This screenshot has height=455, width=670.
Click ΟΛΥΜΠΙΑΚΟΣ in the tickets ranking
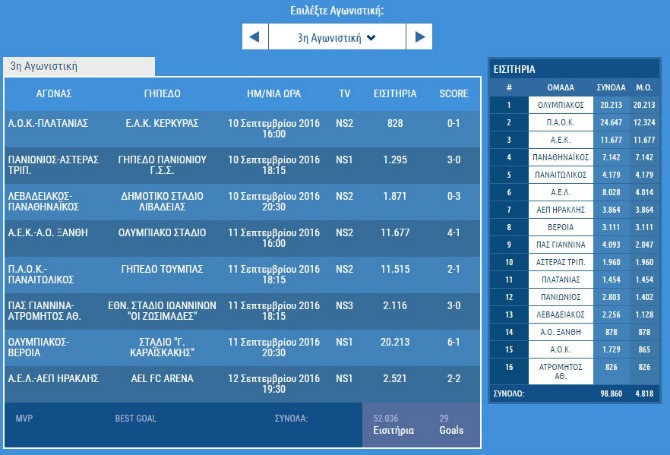click(560, 105)
